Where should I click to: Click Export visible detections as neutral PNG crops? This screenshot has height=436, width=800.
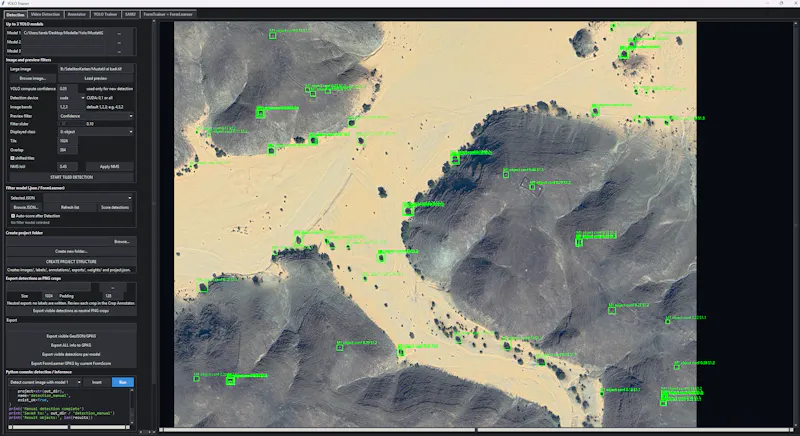[x=71, y=311]
